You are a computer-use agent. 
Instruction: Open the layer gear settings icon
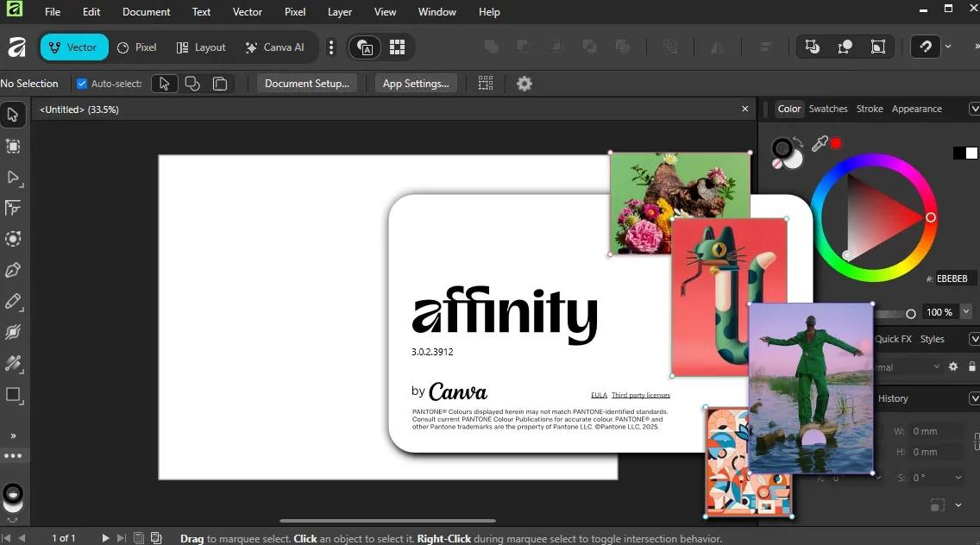953,366
